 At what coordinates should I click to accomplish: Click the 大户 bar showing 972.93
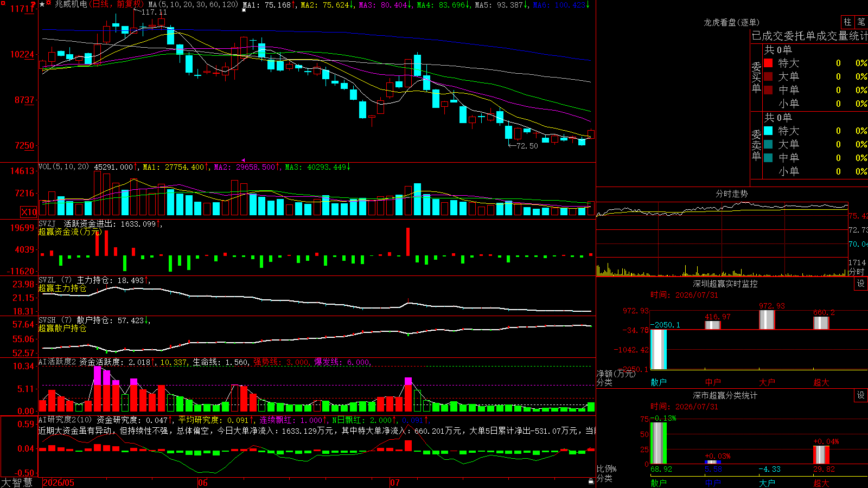coord(767,320)
